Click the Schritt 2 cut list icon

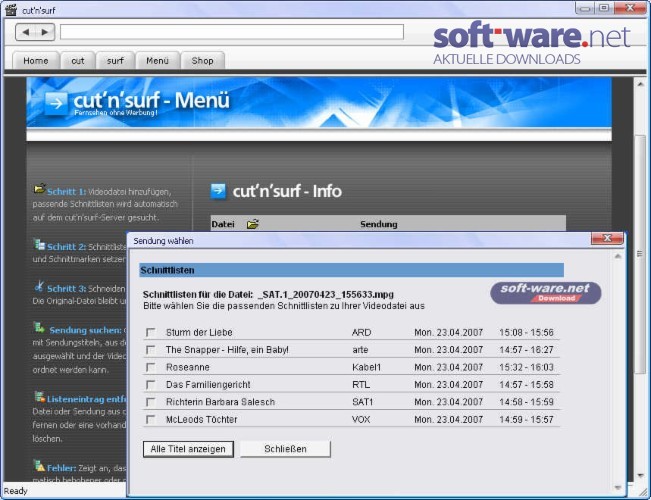pos(39,244)
